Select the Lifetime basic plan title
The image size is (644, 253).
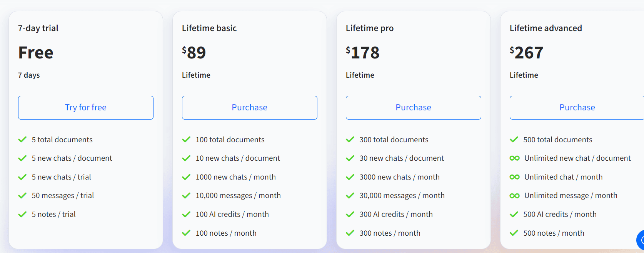pos(209,28)
